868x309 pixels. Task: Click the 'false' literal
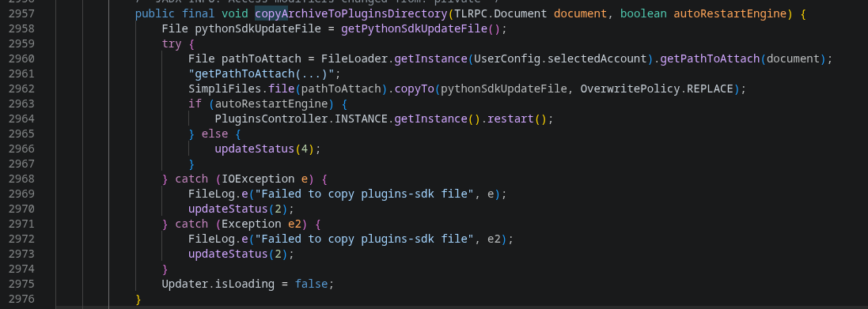click(x=312, y=284)
